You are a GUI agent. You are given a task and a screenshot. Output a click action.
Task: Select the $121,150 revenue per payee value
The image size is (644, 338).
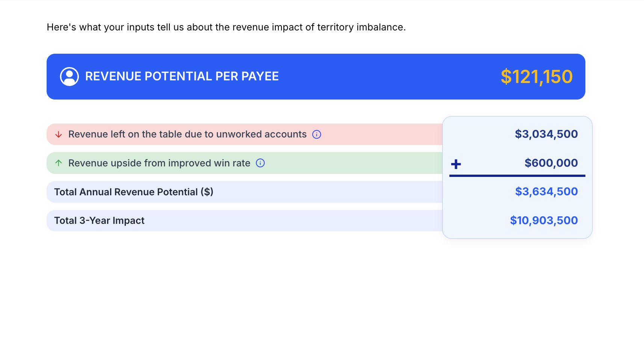click(x=537, y=77)
